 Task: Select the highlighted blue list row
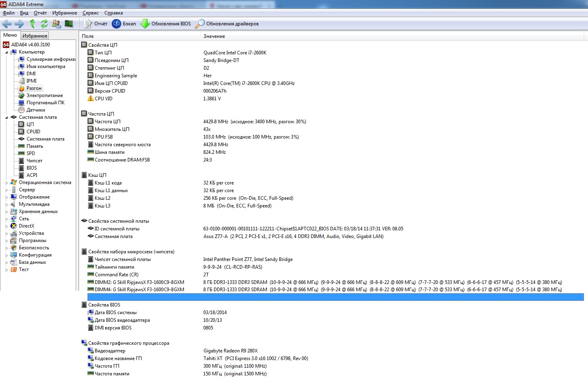(x=335, y=297)
